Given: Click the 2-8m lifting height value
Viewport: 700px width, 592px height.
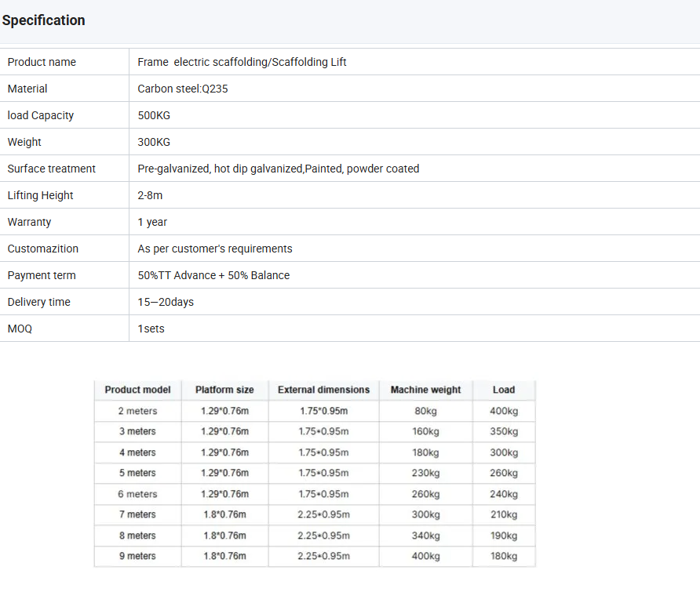Looking at the screenshot, I should [x=150, y=195].
